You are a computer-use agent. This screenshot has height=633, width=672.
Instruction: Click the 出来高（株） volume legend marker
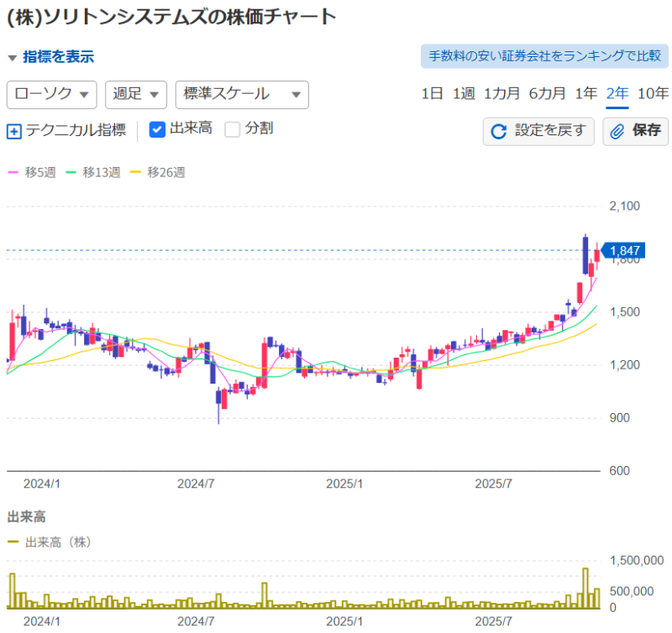click(14, 542)
